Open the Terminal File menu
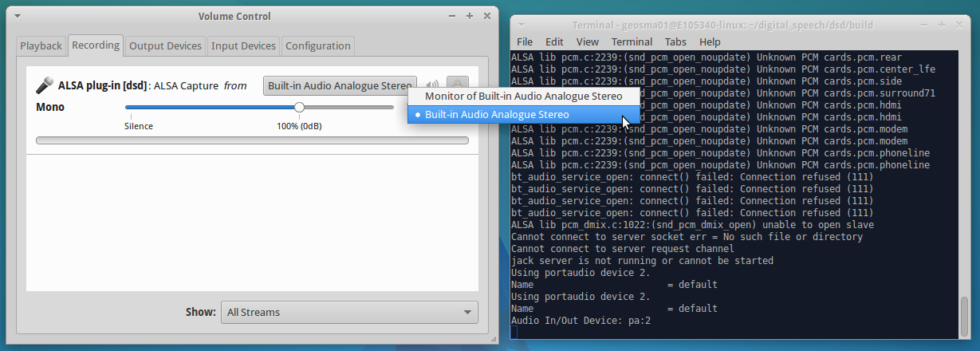Screen dimensions: 980x351 point(525,41)
